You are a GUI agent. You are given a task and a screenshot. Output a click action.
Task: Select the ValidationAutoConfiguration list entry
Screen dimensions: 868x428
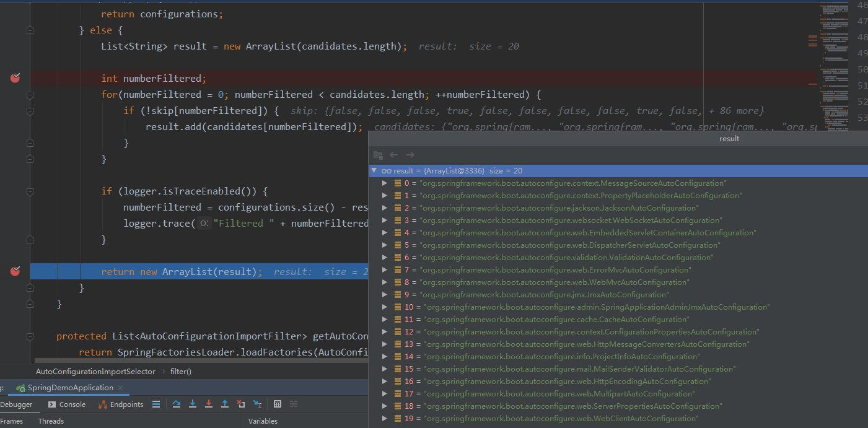pos(618,258)
